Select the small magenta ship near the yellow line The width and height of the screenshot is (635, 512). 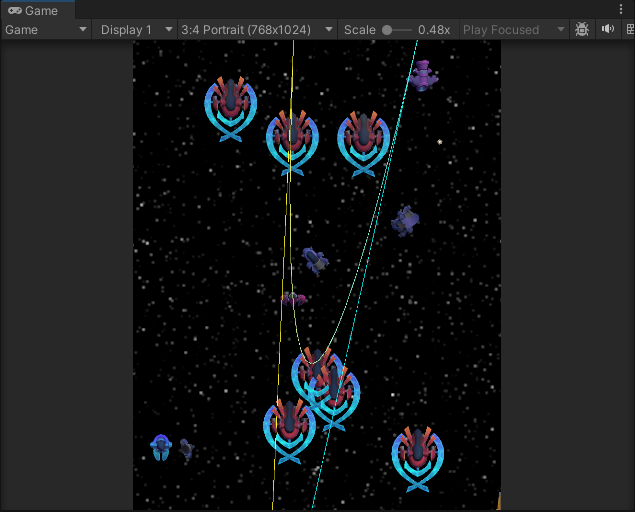[293, 299]
